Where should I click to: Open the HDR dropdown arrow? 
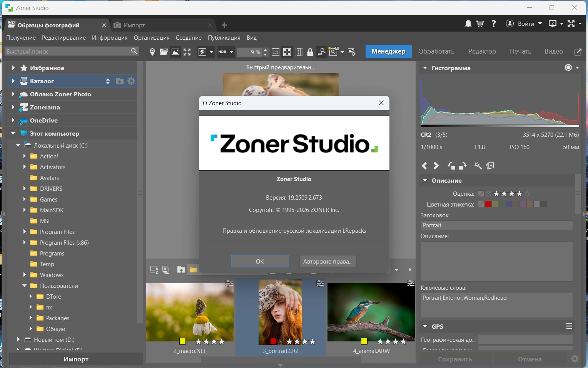click(x=231, y=52)
